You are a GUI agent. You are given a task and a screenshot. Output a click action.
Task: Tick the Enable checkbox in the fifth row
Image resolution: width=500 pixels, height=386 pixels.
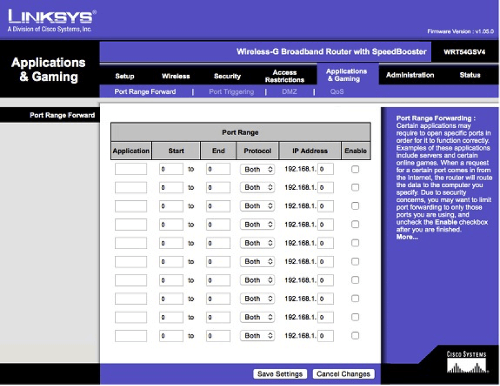pos(355,243)
